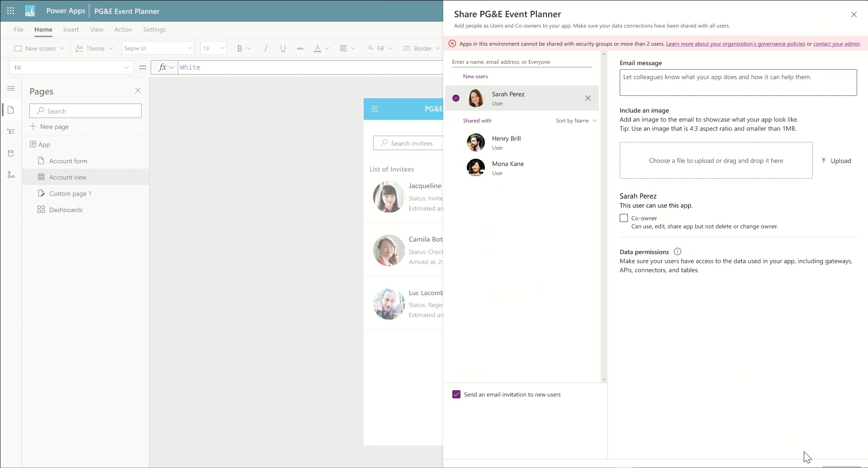Select the Dashboards page
Screen dimensions: 868x468
coord(85,210)
